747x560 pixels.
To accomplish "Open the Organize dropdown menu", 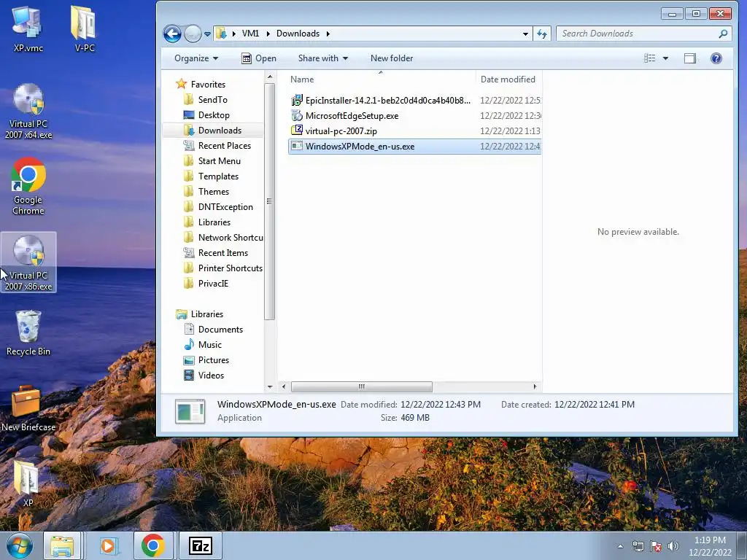I will tap(196, 58).
